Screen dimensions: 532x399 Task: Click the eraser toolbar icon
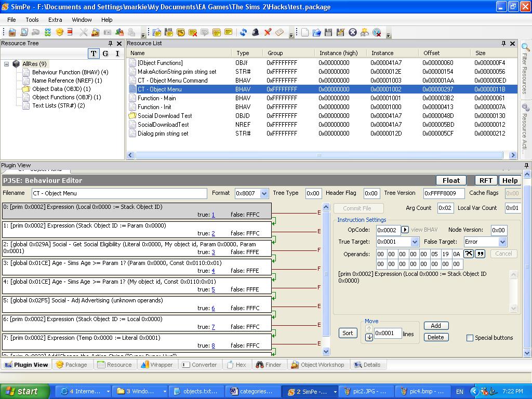pyautogui.click(x=278, y=32)
